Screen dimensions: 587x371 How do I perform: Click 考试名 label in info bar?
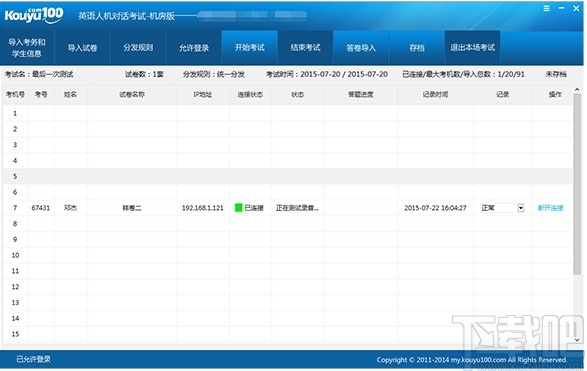[39, 74]
